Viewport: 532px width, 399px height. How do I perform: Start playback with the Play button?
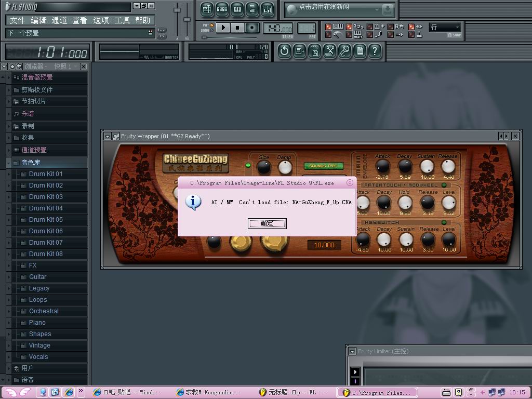(x=222, y=28)
